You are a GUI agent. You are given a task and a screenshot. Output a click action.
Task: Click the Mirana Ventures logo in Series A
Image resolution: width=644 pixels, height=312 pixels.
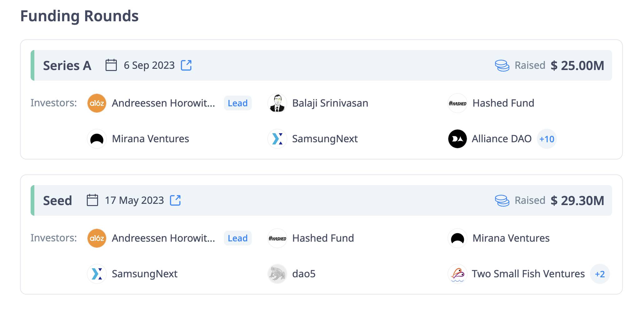[x=97, y=139]
